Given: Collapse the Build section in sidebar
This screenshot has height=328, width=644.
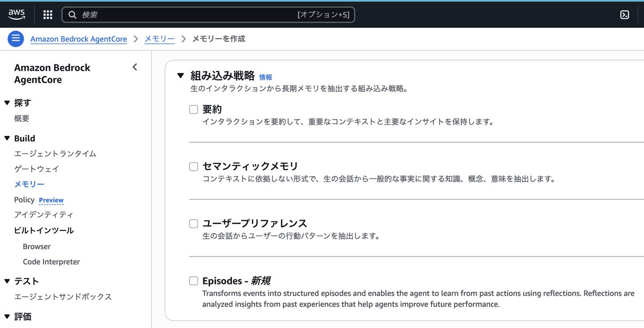Looking at the screenshot, I should click(6, 138).
